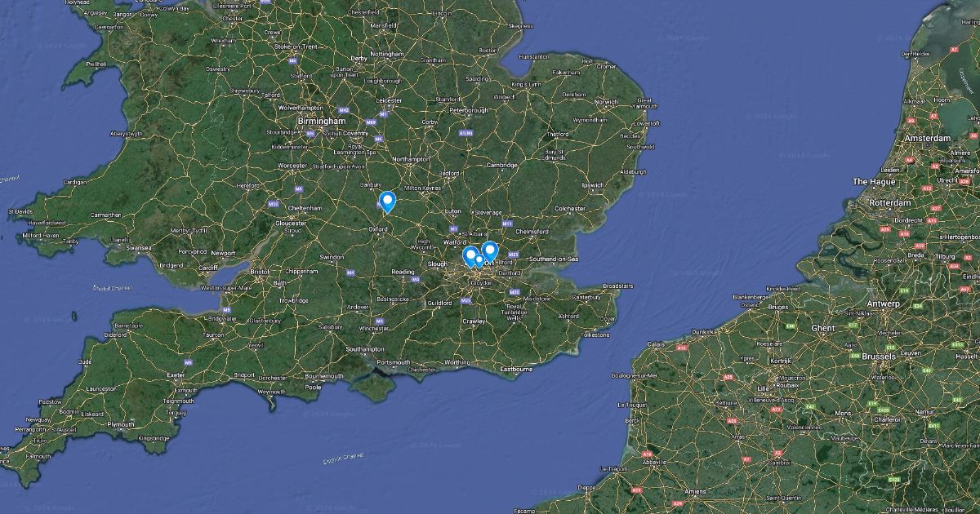Click the Norwich place label
Image resolution: width=980 pixels, height=514 pixels.
tap(606, 102)
